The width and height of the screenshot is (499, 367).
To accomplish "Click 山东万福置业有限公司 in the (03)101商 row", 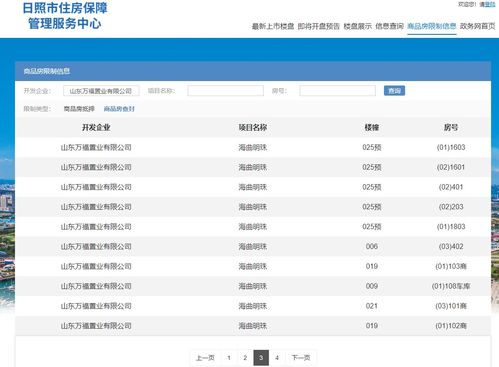I will [96, 306].
